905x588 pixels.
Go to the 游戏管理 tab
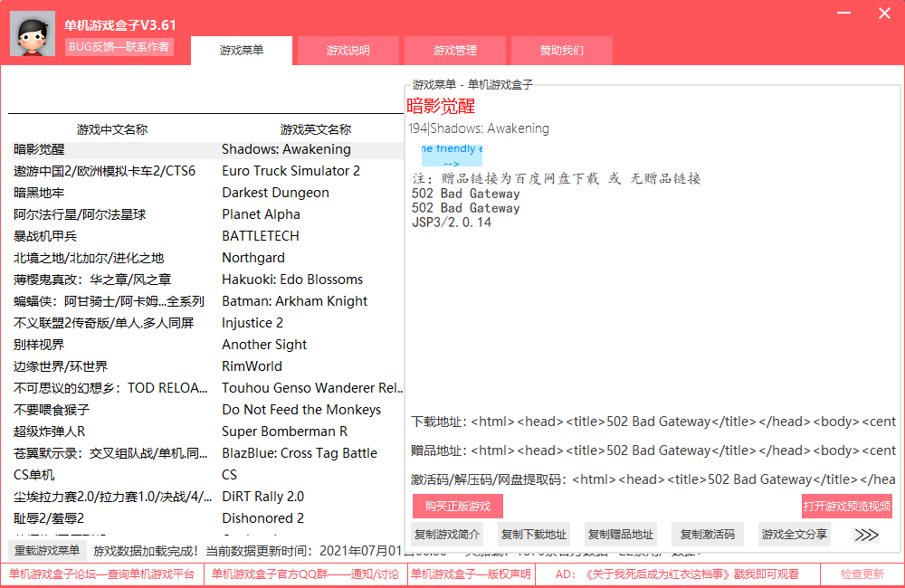(454, 51)
